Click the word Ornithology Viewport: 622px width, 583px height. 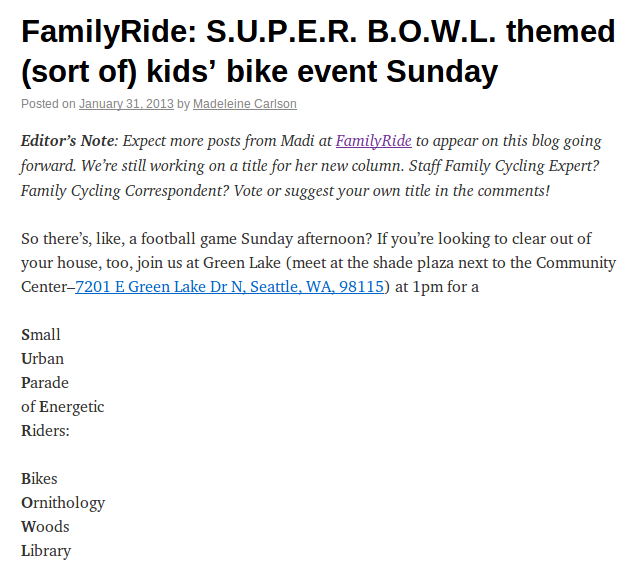click(x=63, y=503)
